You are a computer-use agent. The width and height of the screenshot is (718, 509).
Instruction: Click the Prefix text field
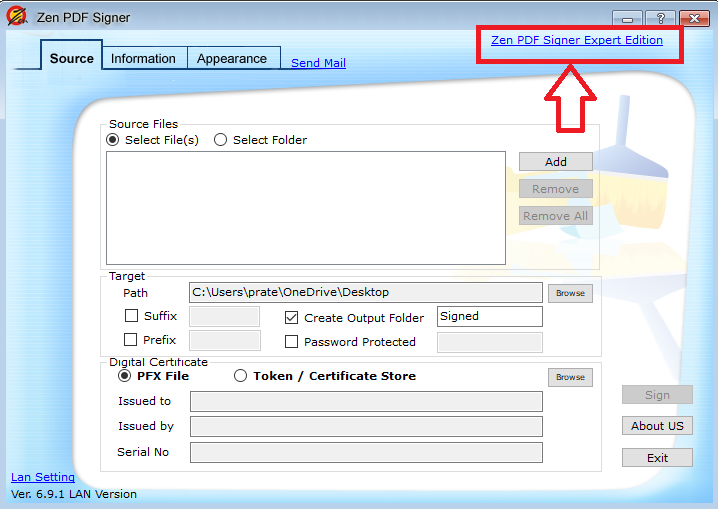[x=225, y=341]
